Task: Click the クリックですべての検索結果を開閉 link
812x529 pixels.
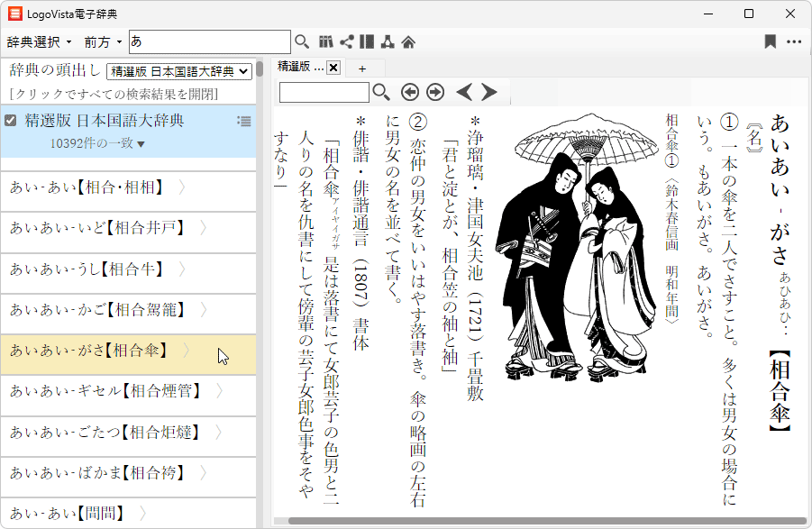Action: [114, 94]
